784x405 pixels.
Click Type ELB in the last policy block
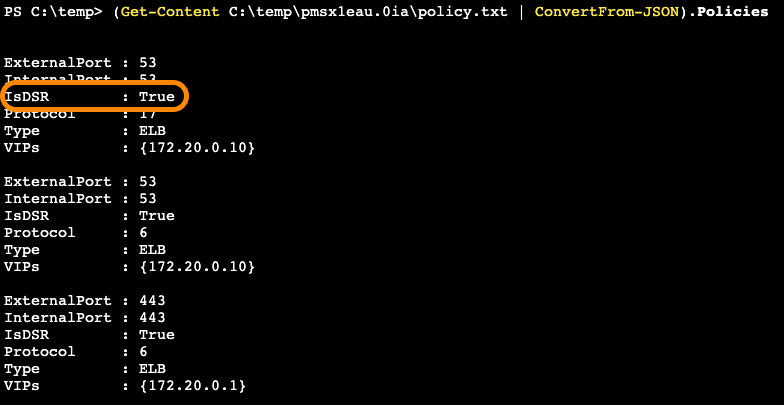point(151,369)
